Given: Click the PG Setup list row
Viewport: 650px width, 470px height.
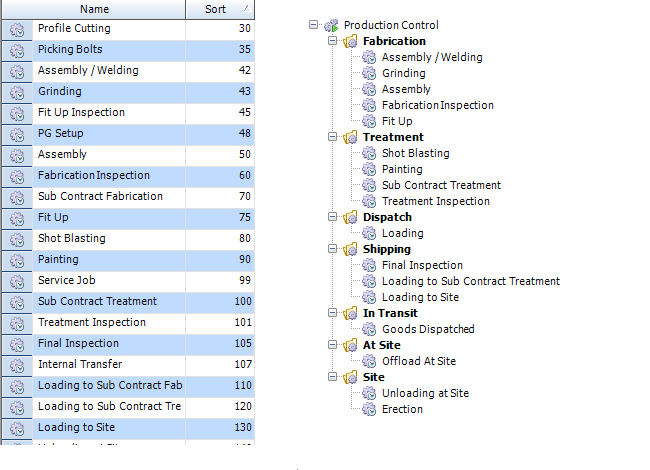Looking at the screenshot, I should [x=60, y=134].
